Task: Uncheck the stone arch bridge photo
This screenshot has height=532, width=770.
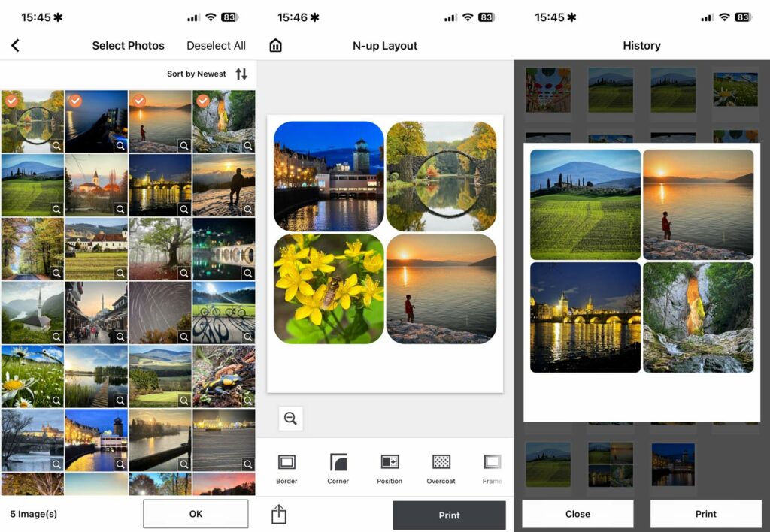Action: (x=11, y=101)
